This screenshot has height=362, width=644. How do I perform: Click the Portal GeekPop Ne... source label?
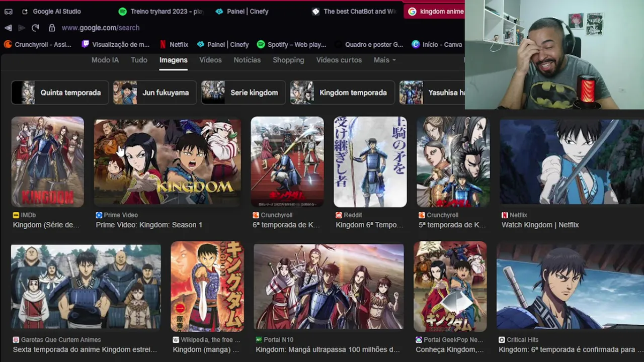[453, 339]
